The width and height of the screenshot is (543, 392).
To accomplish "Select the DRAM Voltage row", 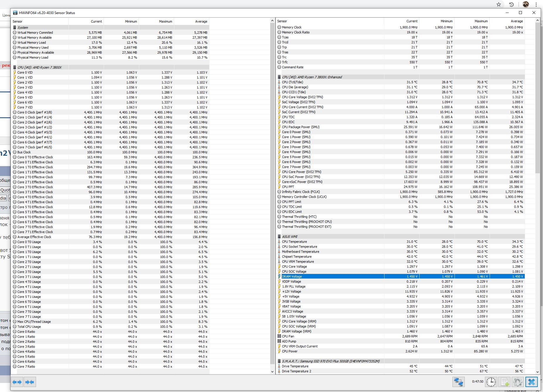I will pos(292,276).
